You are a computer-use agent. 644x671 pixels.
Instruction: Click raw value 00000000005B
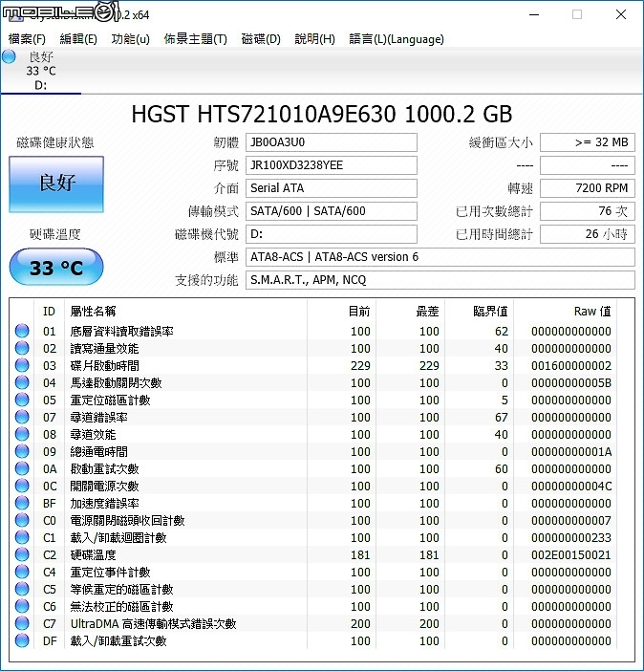571,382
